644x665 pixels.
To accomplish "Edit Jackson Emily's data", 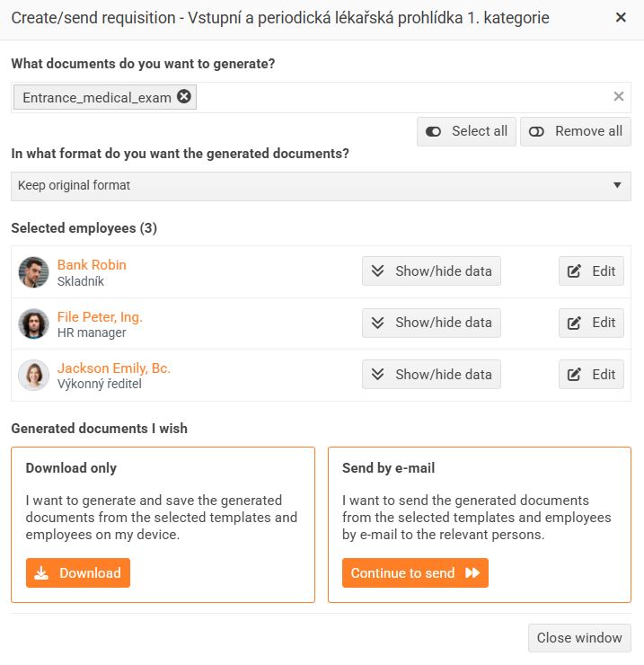I will (x=591, y=374).
